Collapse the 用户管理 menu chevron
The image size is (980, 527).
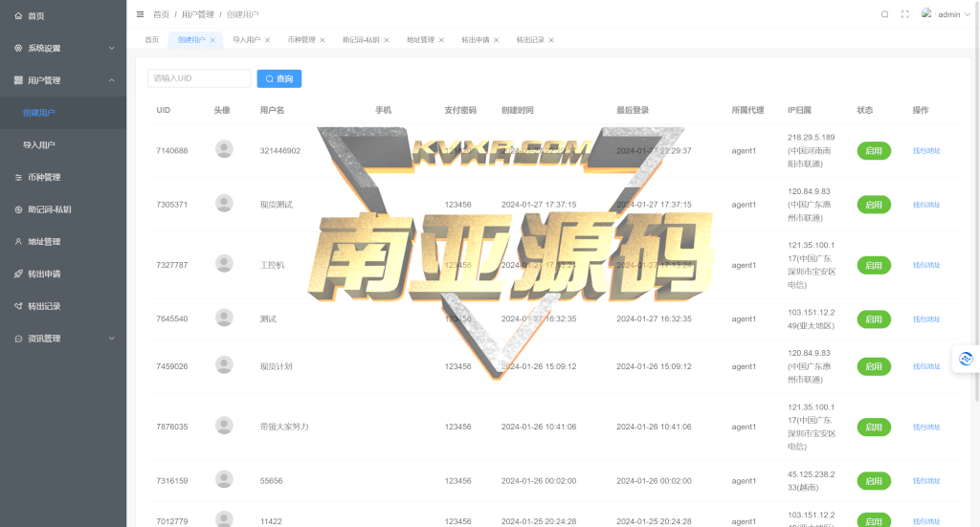click(x=112, y=80)
